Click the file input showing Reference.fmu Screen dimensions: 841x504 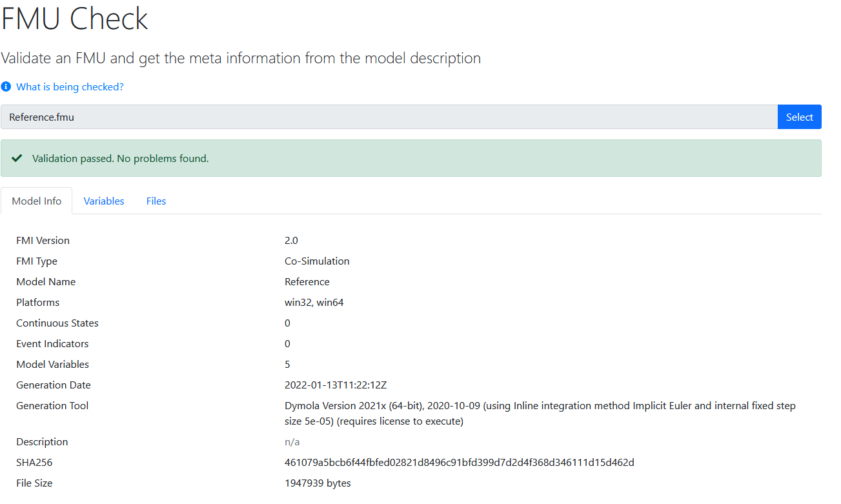tap(387, 117)
